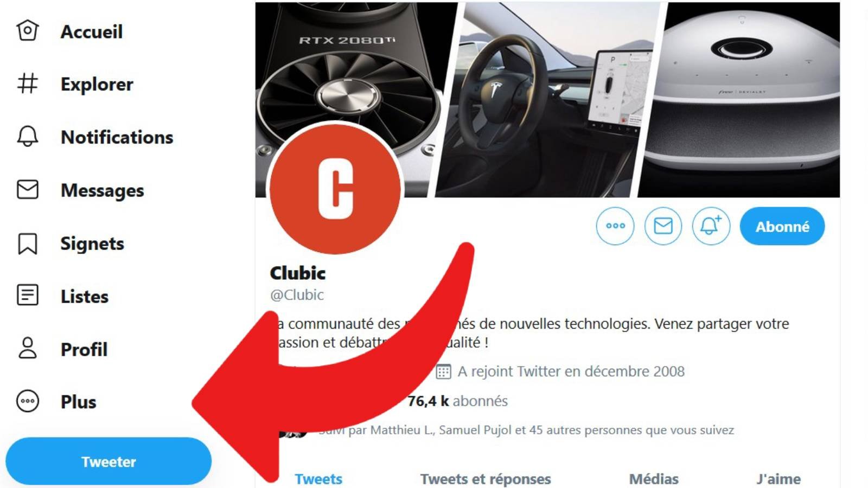This screenshot has width=868, height=488.
Task: Open the Clubic profile avatar picture
Action: point(335,188)
